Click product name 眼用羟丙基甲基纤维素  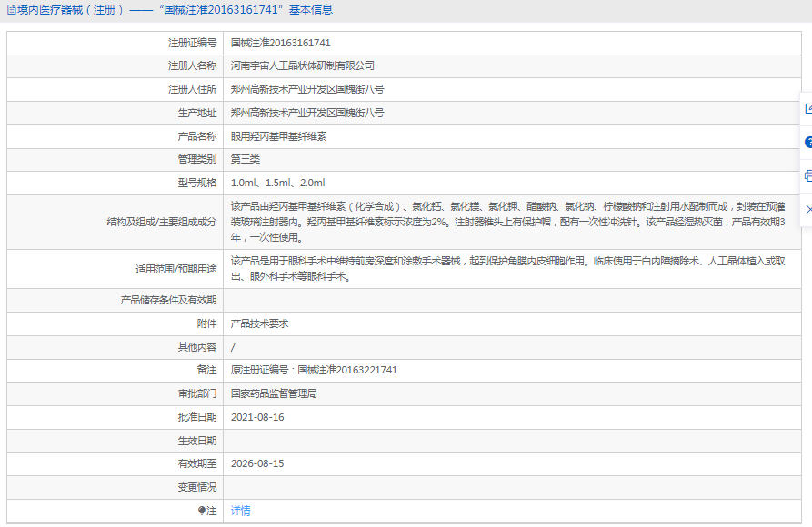tap(278, 136)
